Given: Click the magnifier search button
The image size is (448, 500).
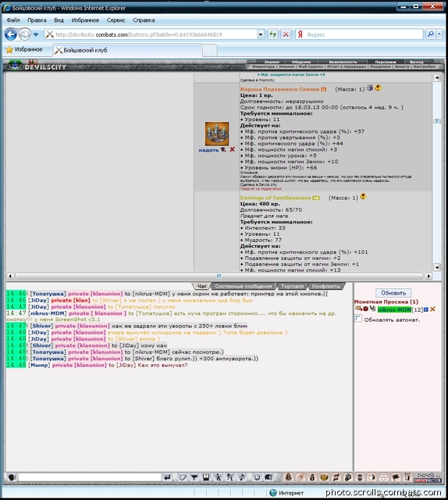Looking at the screenshot, I should pos(431,34).
